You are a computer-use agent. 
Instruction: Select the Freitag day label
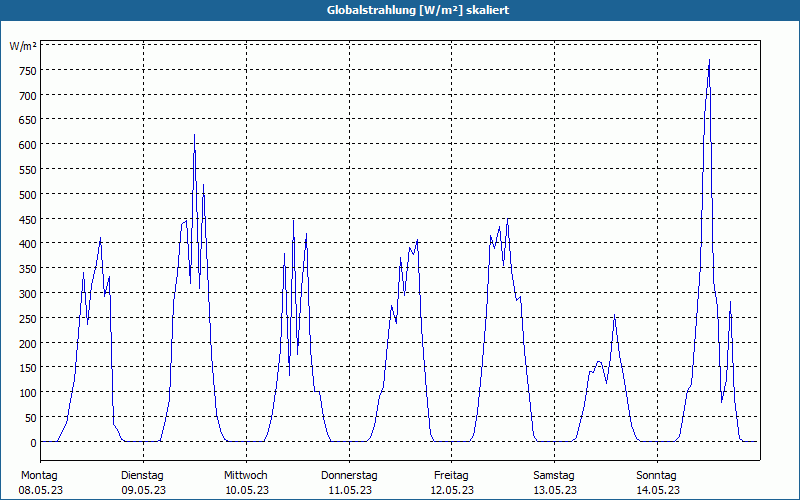tap(451, 476)
